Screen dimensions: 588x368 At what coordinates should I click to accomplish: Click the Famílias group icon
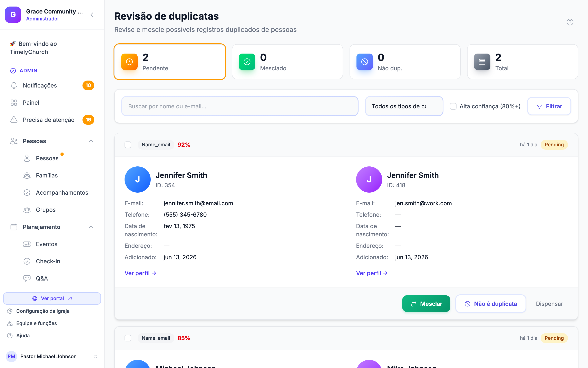[27, 175]
